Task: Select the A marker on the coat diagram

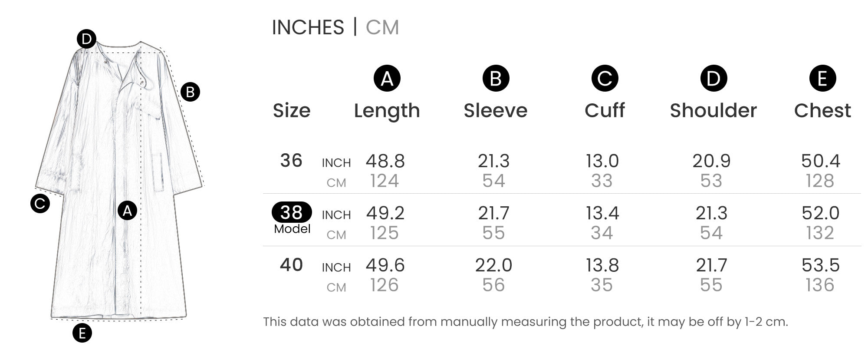Action: tap(127, 211)
